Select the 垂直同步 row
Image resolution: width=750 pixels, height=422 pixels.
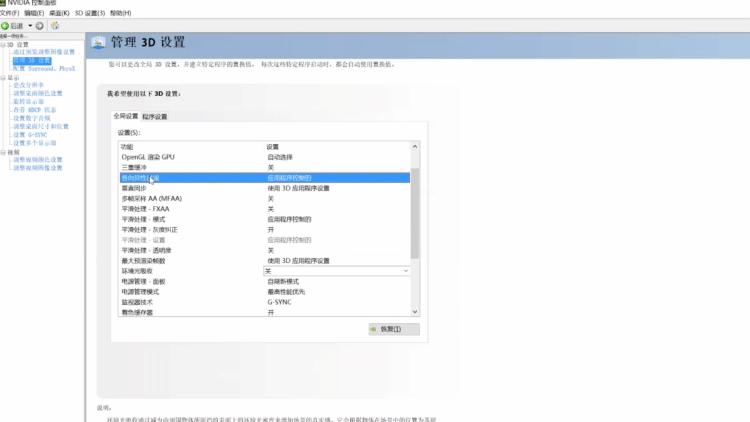tap(265, 188)
